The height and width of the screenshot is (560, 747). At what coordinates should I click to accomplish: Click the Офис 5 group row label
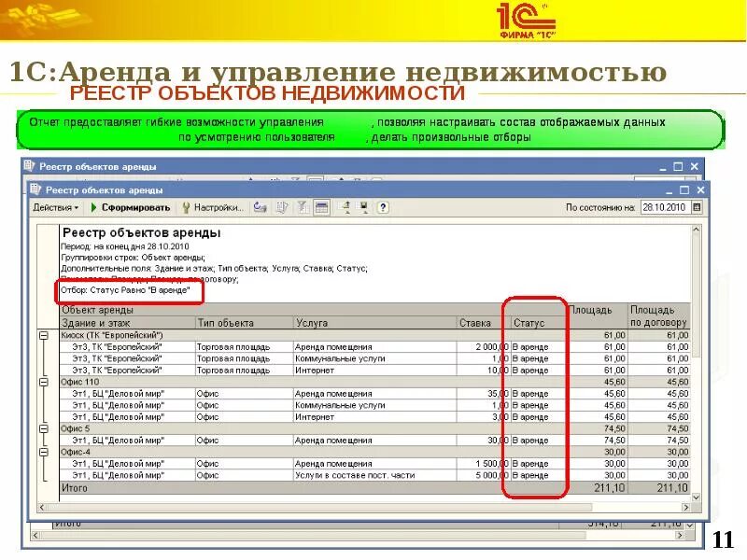[x=76, y=428]
